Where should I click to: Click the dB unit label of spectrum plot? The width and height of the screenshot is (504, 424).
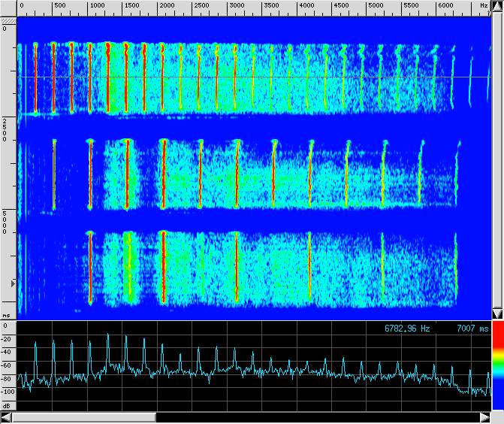(x=6, y=405)
